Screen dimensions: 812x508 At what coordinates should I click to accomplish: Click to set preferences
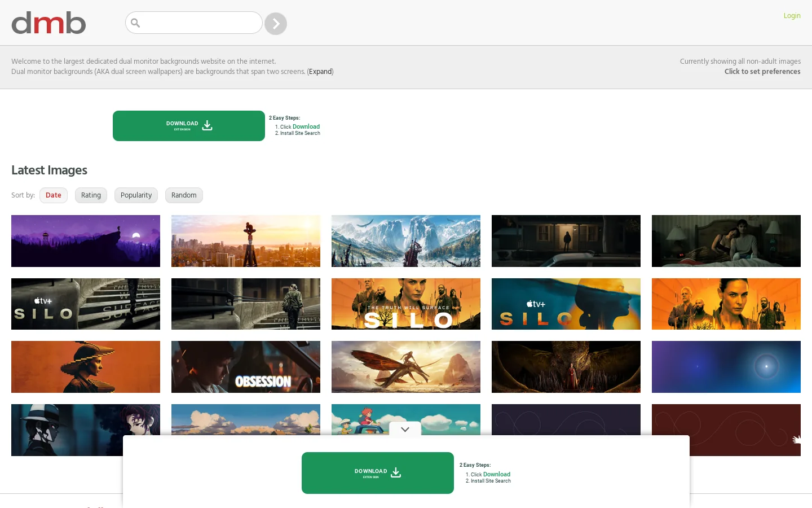(x=762, y=72)
